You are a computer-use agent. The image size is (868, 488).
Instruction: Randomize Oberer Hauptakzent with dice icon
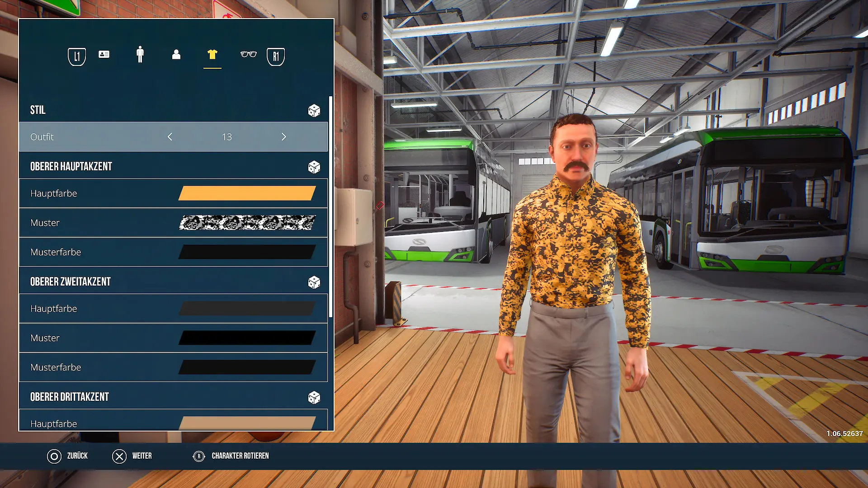pos(314,167)
